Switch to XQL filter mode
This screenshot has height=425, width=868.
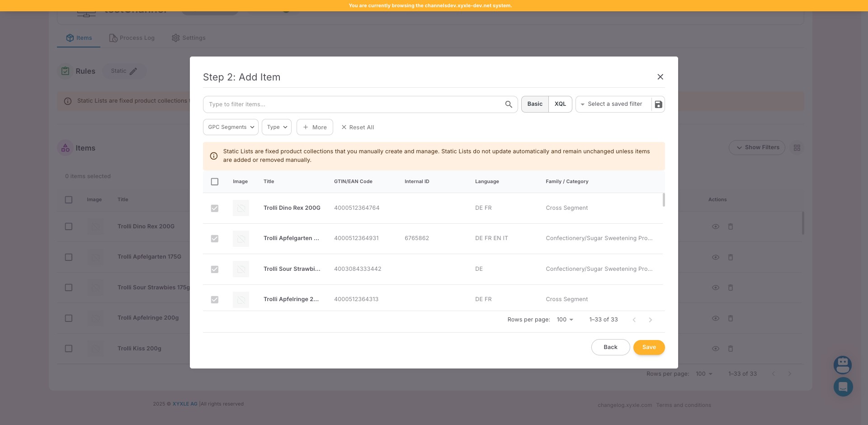[560, 104]
